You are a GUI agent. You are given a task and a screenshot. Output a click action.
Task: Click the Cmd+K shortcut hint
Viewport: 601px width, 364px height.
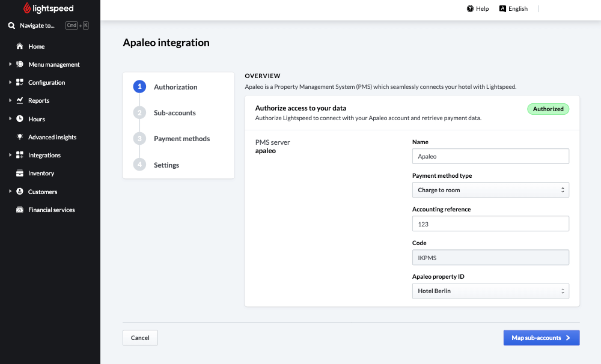click(77, 26)
